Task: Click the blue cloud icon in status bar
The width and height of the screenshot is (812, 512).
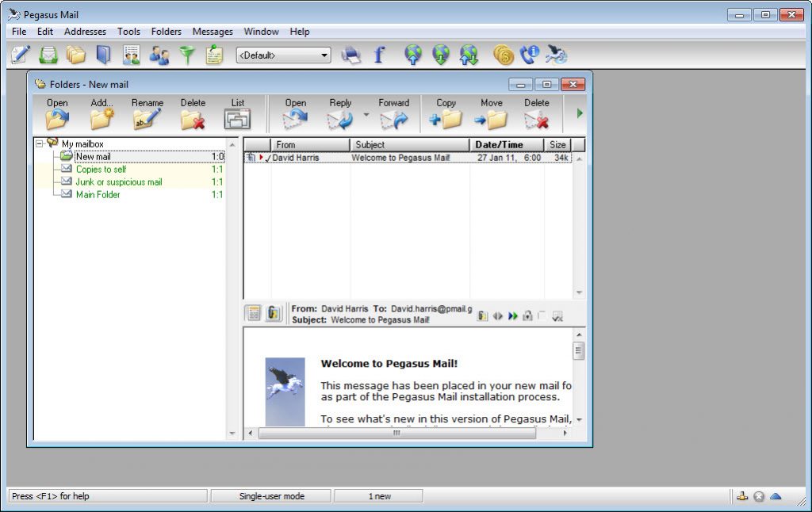Action: pos(776,496)
